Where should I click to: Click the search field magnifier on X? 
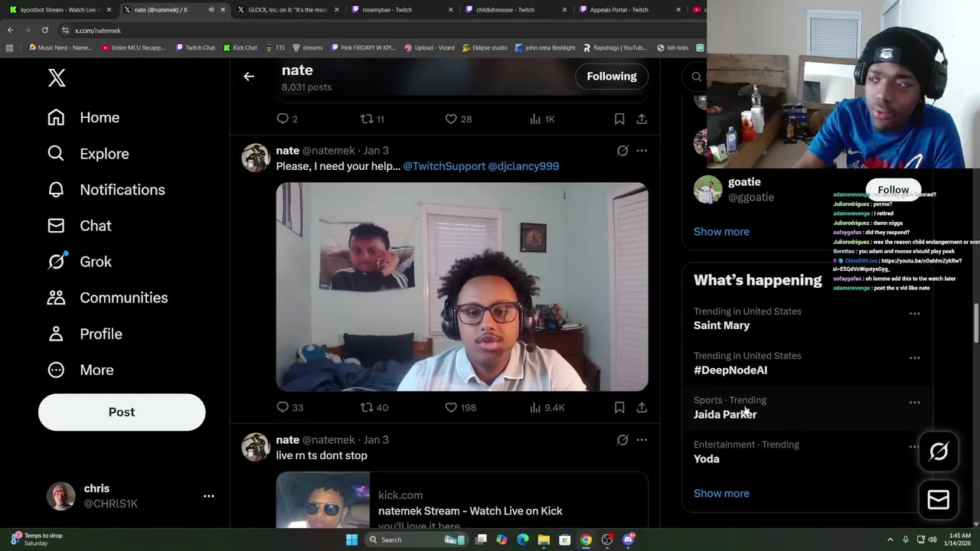point(696,77)
